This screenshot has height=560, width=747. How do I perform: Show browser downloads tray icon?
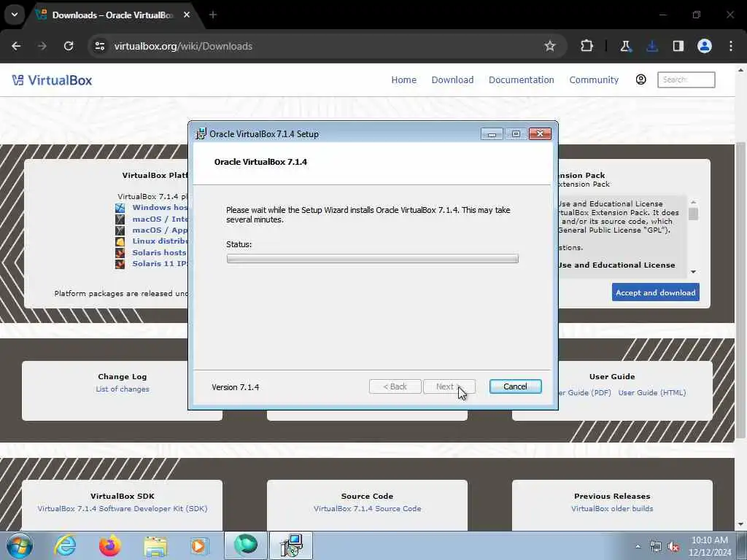coord(651,46)
